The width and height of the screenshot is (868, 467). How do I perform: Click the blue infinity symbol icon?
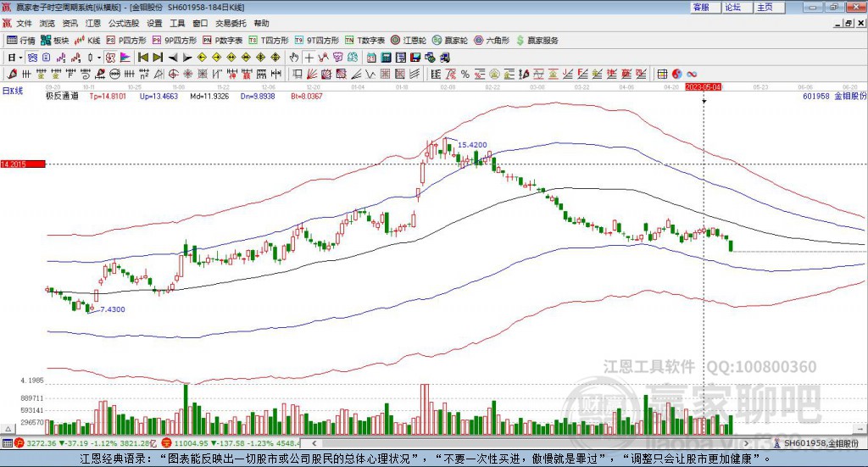pyautogui.click(x=692, y=74)
